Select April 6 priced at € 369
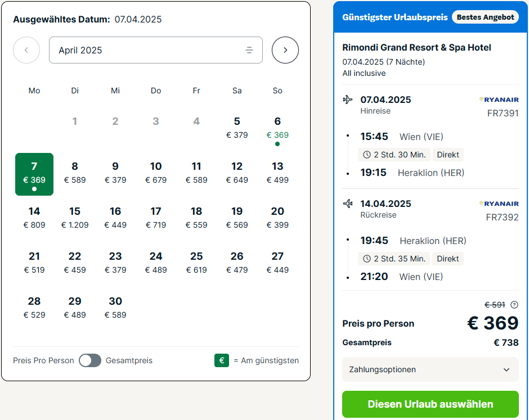529x420 pixels. pos(277,132)
